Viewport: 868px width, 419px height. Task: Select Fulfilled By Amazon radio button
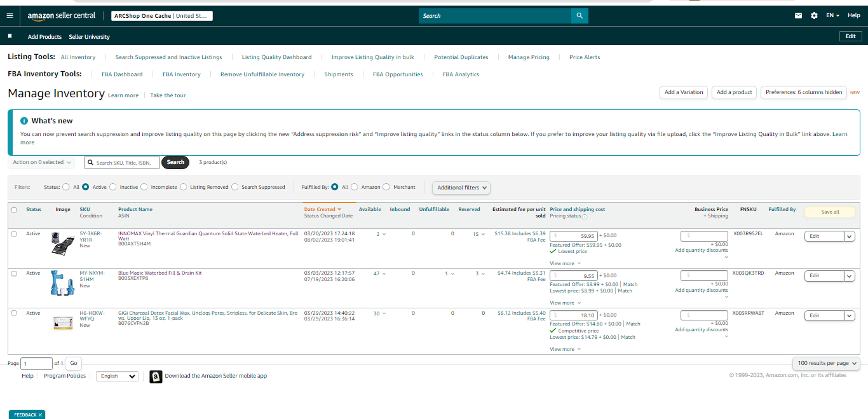355,187
